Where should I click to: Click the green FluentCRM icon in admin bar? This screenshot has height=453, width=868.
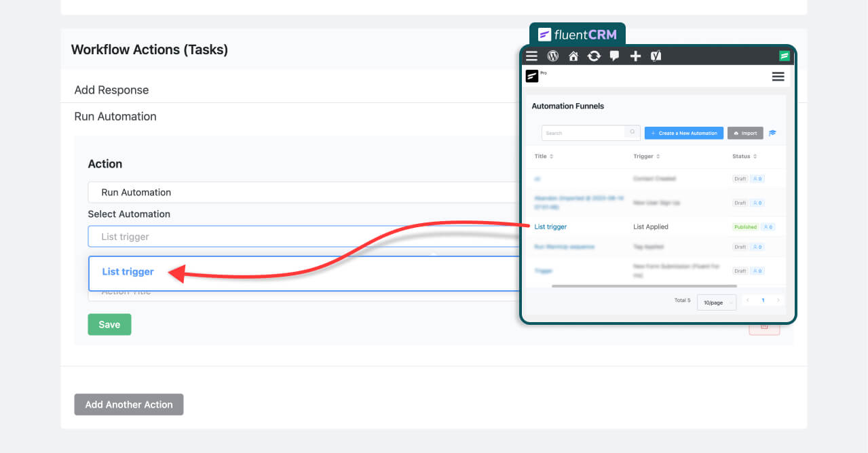coord(785,56)
